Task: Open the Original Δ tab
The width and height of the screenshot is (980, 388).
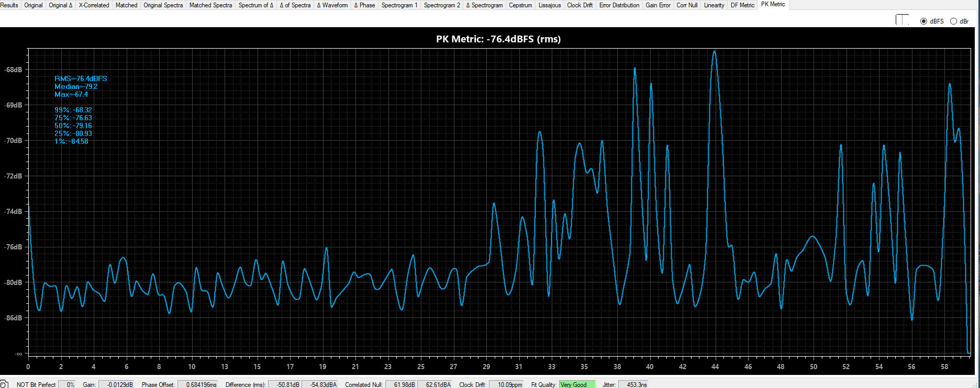Action: (61, 5)
